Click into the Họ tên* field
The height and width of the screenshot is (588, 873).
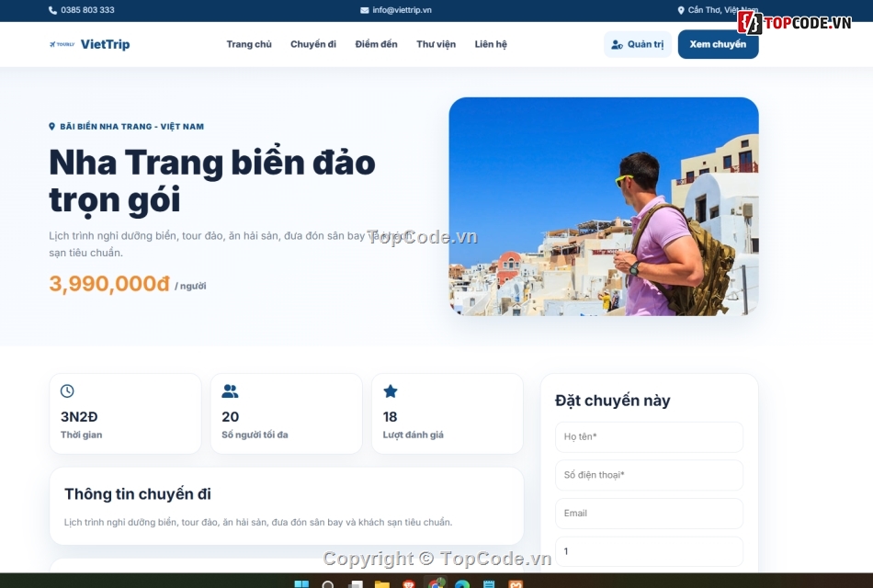(649, 437)
